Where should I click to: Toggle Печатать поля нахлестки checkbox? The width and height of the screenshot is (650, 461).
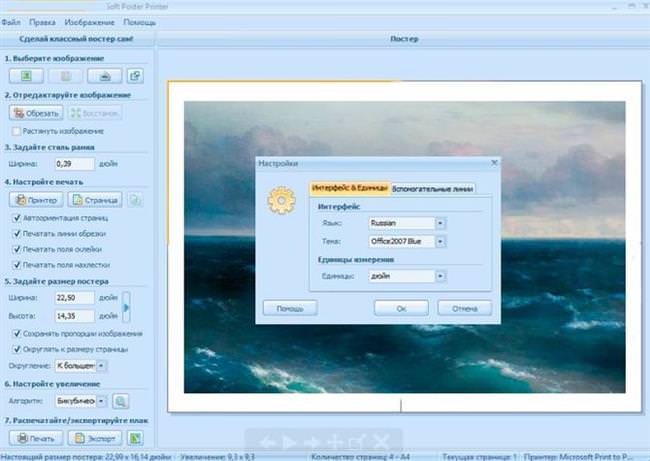click(17, 264)
